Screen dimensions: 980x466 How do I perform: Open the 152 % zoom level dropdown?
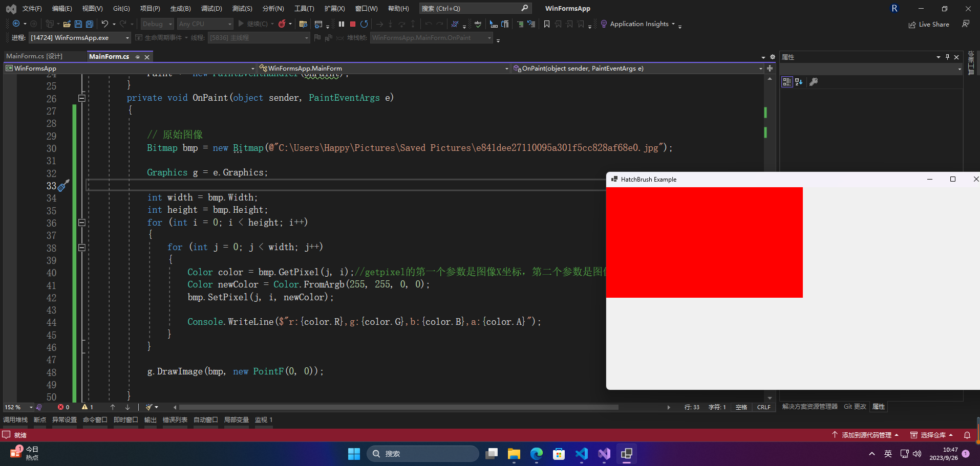tap(18, 407)
